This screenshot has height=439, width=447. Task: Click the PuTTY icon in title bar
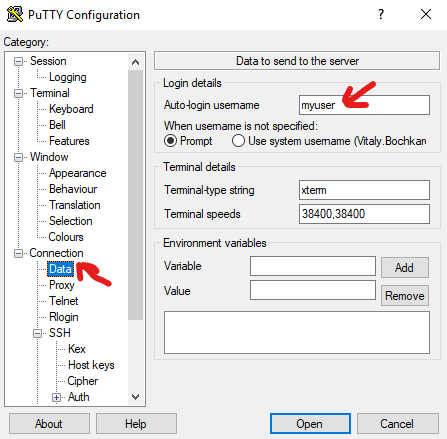pos(15,14)
